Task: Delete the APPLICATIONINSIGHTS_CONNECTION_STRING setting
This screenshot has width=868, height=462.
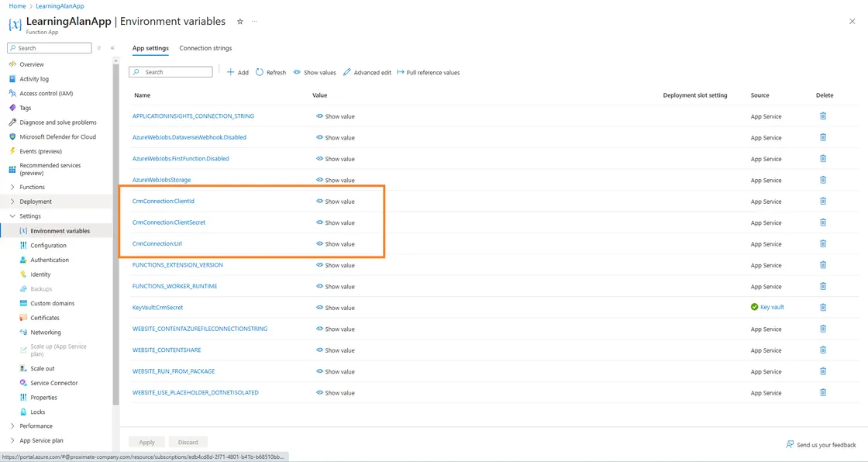Action: pyautogui.click(x=822, y=116)
